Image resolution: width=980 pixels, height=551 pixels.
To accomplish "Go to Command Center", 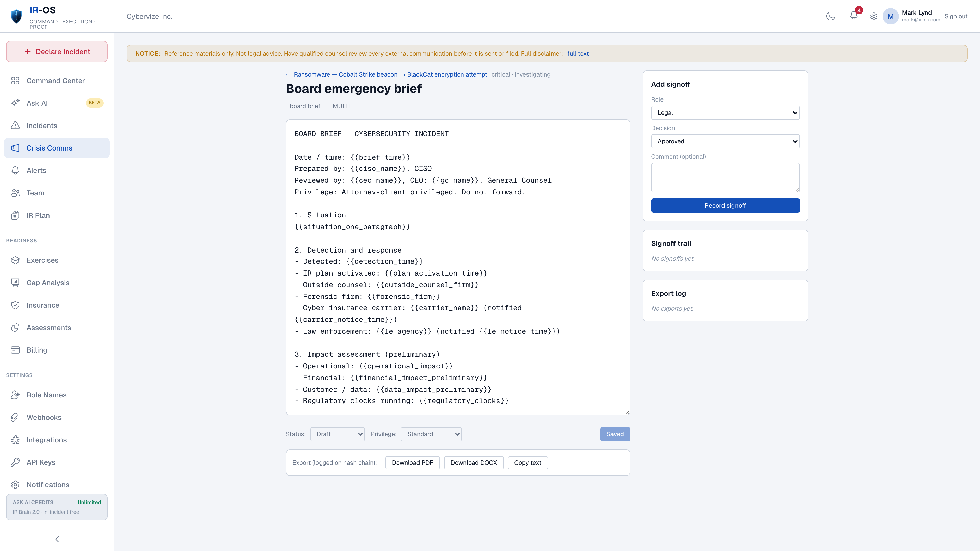I will 57,81.
